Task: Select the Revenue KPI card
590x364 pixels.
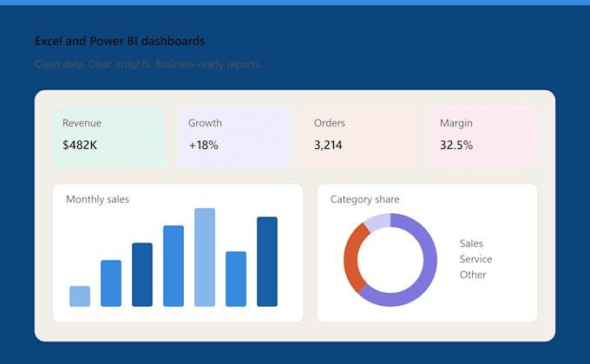Action: (108, 138)
